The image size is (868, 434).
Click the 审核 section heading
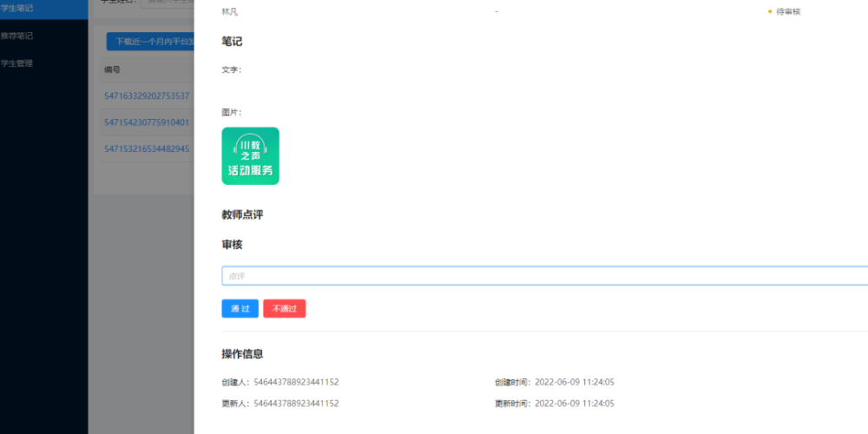coord(232,245)
